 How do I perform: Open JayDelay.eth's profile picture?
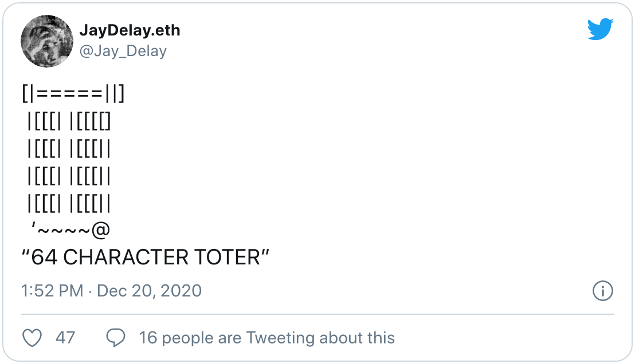pyautogui.click(x=47, y=41)
